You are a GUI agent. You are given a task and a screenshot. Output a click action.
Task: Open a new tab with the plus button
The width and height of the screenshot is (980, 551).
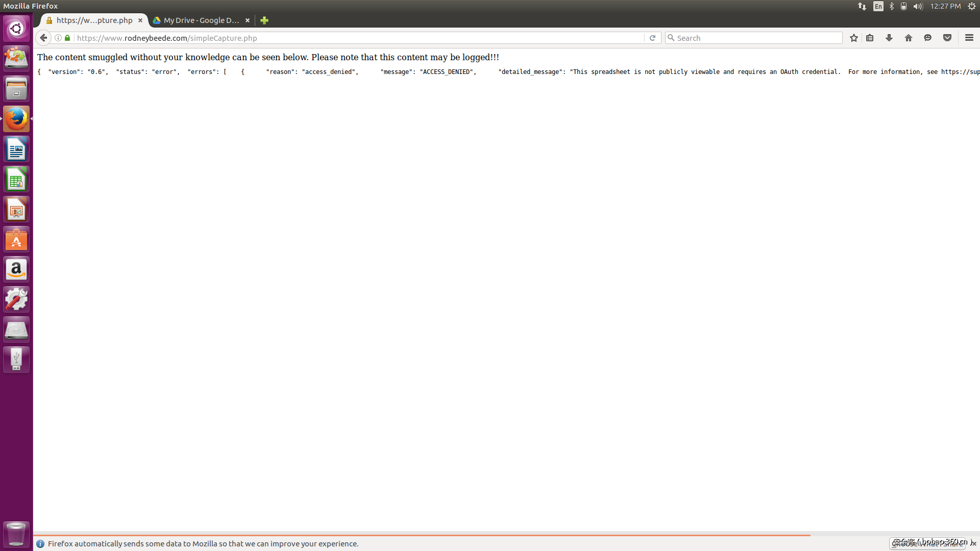264,20
